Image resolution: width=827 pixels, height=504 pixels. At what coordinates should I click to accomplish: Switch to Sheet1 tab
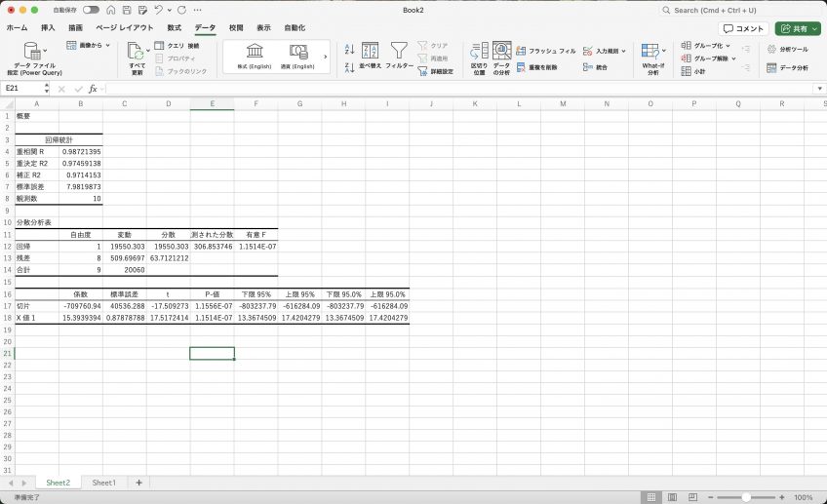pos(103,483)
